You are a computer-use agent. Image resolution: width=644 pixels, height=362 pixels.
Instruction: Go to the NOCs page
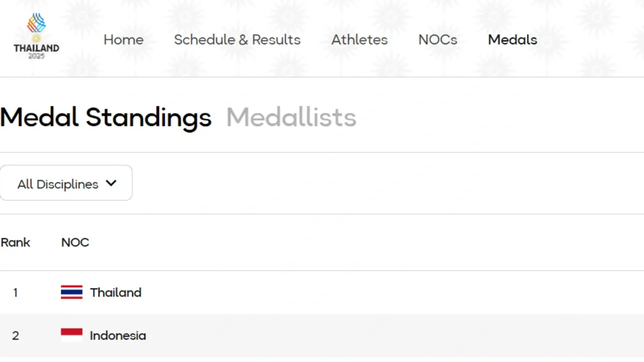437,40
